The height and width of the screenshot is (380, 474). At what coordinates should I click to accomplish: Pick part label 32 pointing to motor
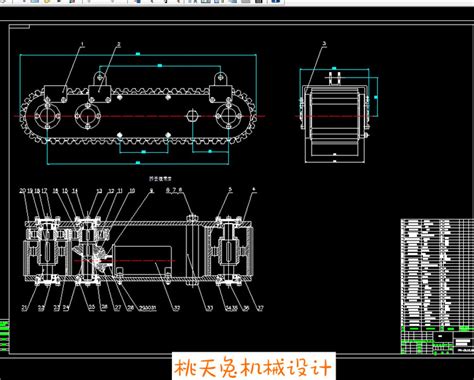tap(177, 308)
